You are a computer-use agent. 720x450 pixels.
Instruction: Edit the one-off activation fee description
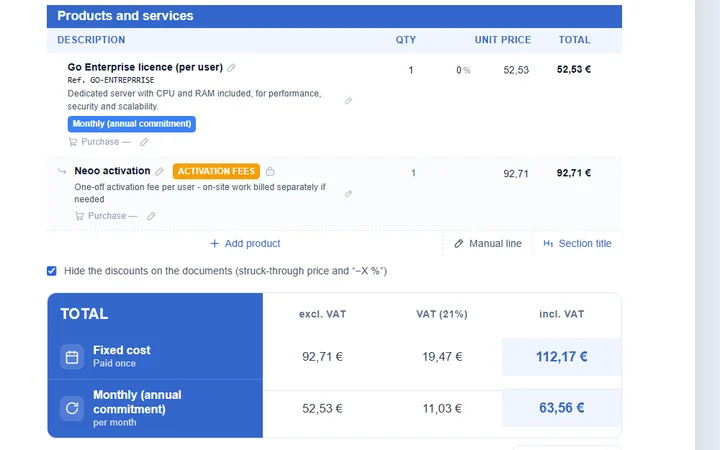pos(349,194)
